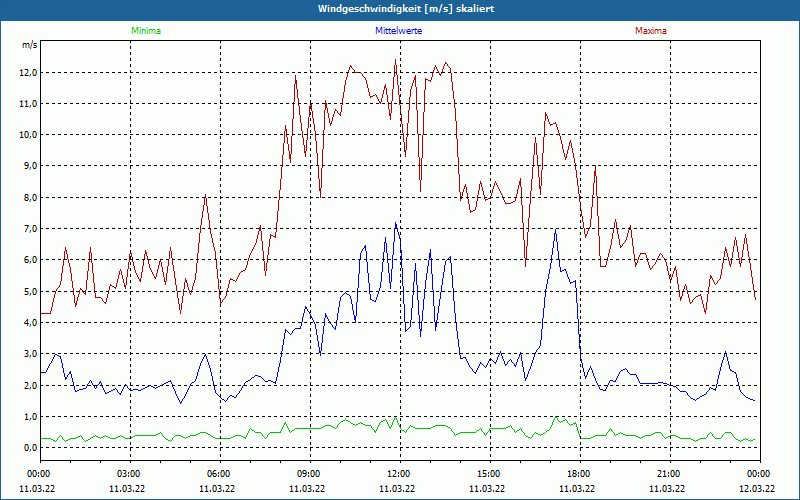Click the 09:00 time axis label
Screen dimensions: 800x500
pos(310,474)
